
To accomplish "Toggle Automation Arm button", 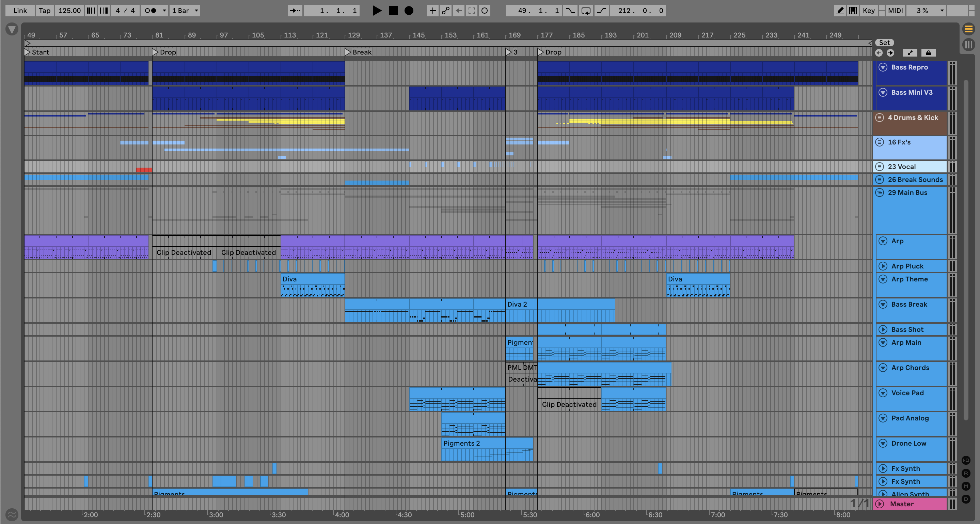I will click(445, 11).
